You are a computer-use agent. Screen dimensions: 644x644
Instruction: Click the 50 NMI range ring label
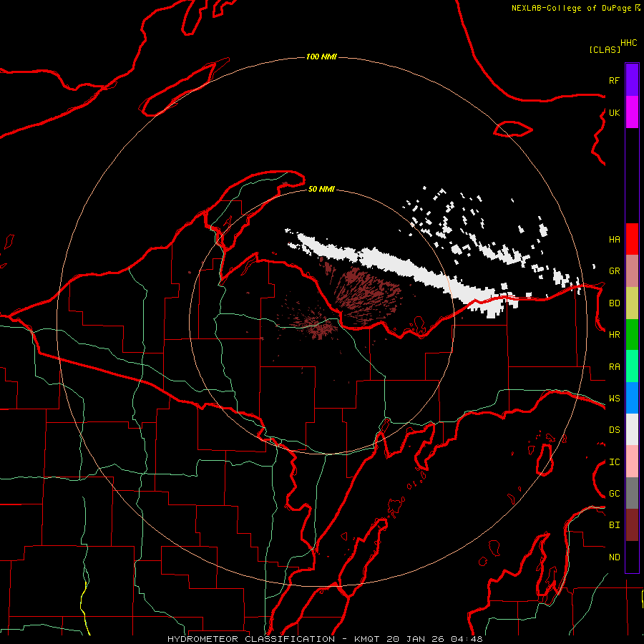coord(321,189)
